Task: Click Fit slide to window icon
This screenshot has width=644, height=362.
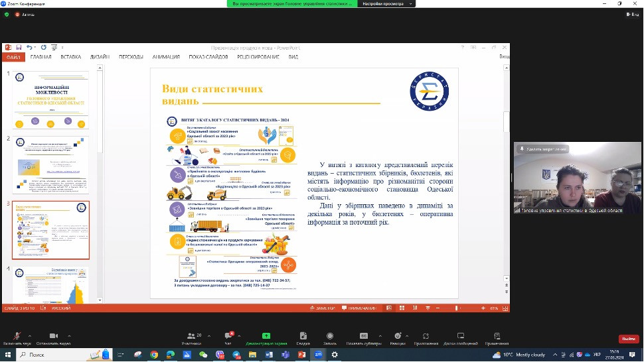Action: 505,308
